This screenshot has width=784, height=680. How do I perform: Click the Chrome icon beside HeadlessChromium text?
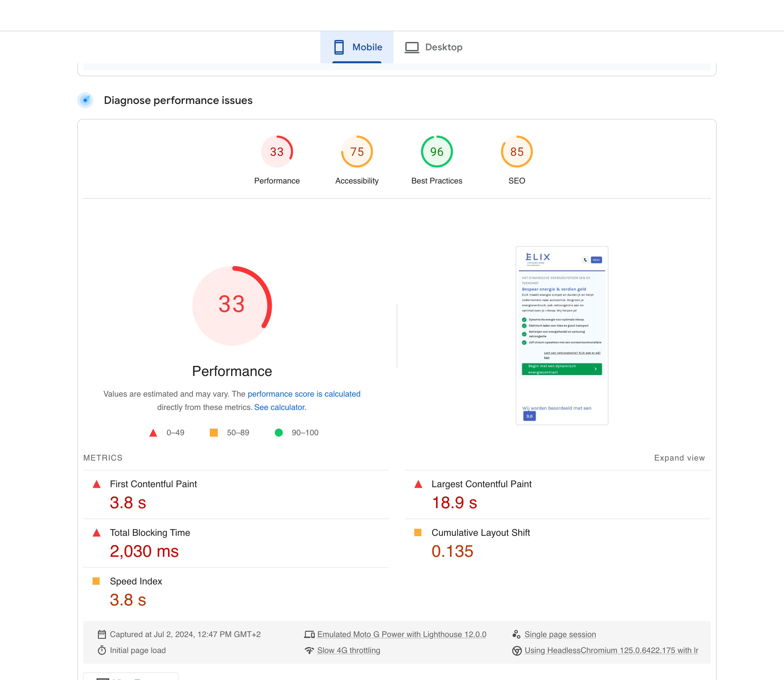coord(517,650)
